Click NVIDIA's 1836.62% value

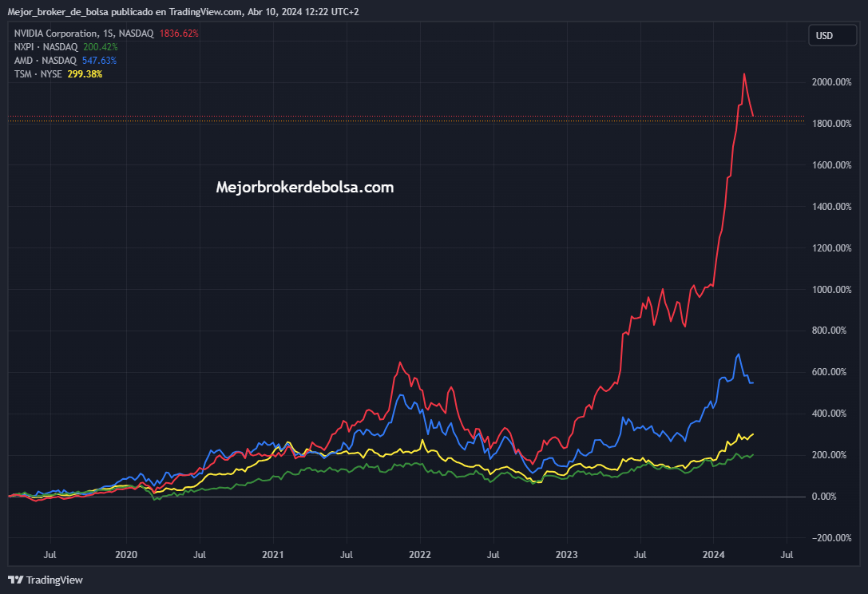tap(179, 34)
